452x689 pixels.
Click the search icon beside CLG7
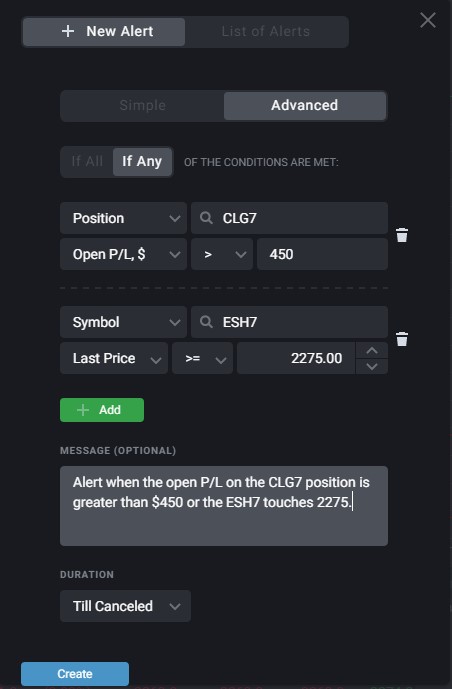206,218
